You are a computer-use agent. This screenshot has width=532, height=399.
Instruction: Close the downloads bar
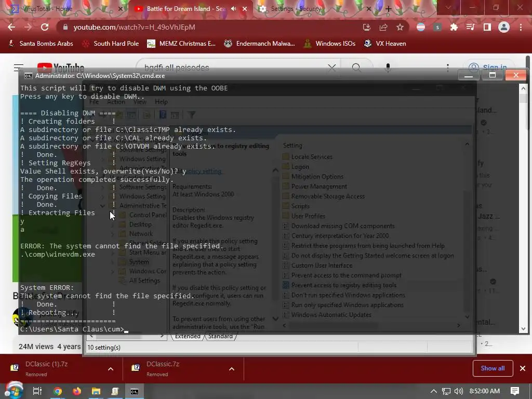523,368
